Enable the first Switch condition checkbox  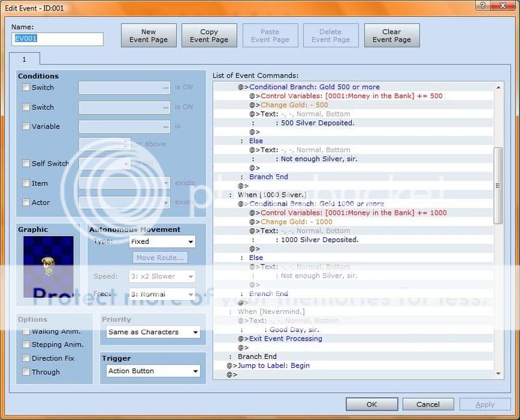(26, 88)
